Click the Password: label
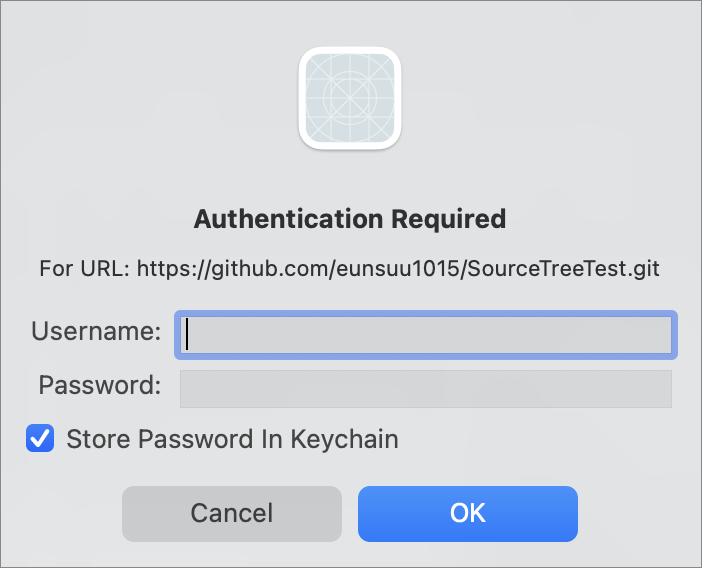The height and width of the screenshot is (568, 702). [99, 385]
